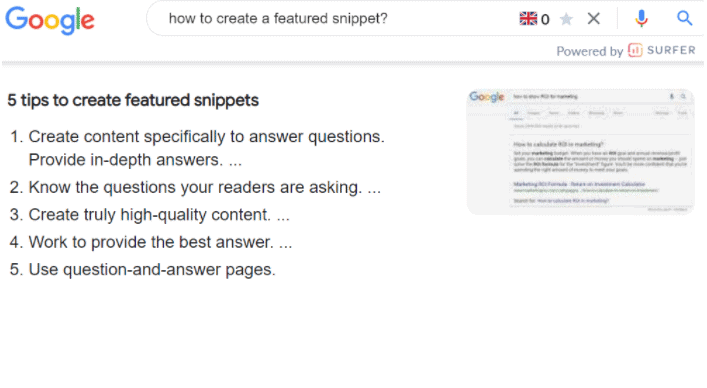Image resolution: width=707 pixels, height=388 pixels.
Task: Start voice search with the microphone icon
Action: 641,18
